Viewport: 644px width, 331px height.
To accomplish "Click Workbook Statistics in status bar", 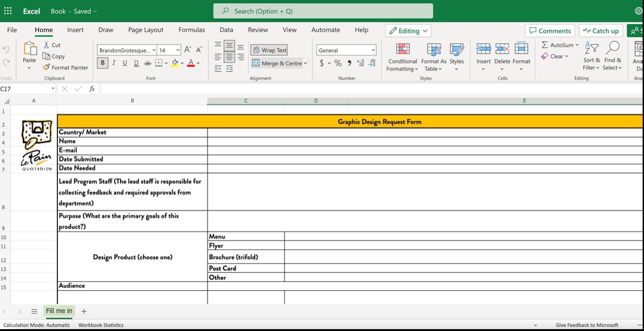I will (x=101, y=325).
